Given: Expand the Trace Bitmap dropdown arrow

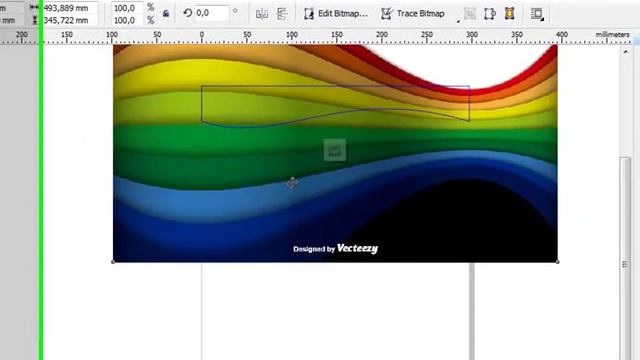Looking at the screenshot, I should 458,21.
